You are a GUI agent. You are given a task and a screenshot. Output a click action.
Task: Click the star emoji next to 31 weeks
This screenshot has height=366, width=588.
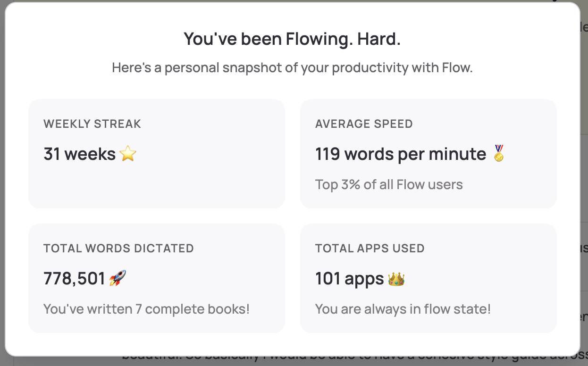(128, 153)
